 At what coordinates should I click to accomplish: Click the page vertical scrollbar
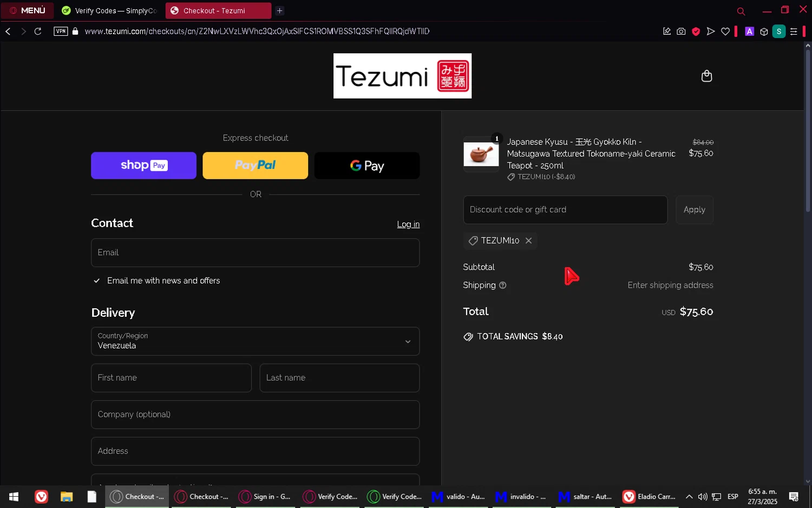pyautogui.click(x=808, y=130)
